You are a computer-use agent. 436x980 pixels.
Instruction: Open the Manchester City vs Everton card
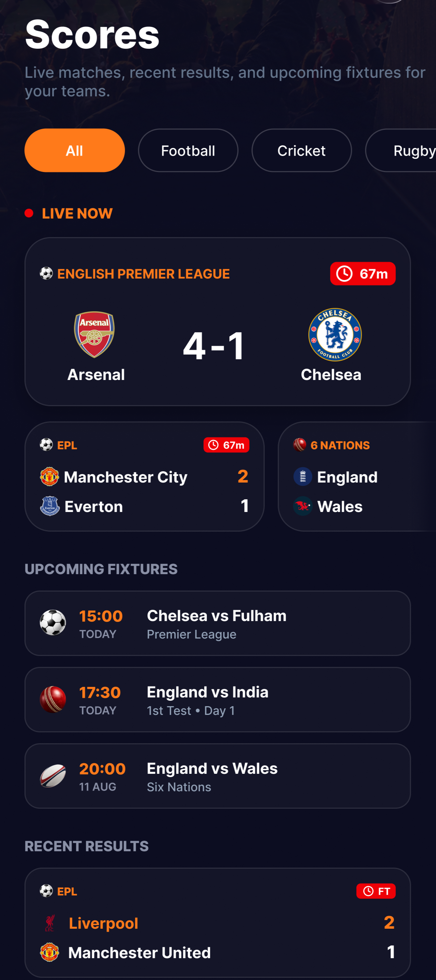point(144,476)
